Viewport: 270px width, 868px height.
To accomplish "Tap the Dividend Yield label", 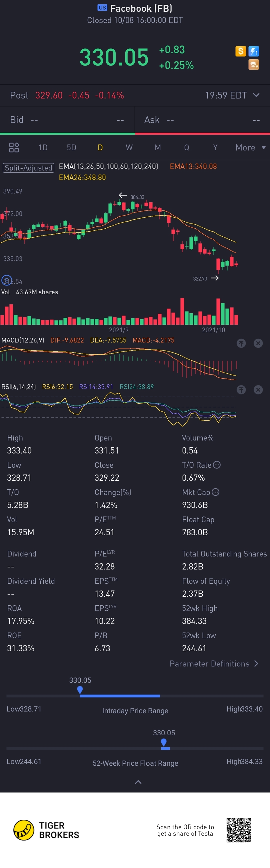I will pyautogui.click(x=31, y=581).
